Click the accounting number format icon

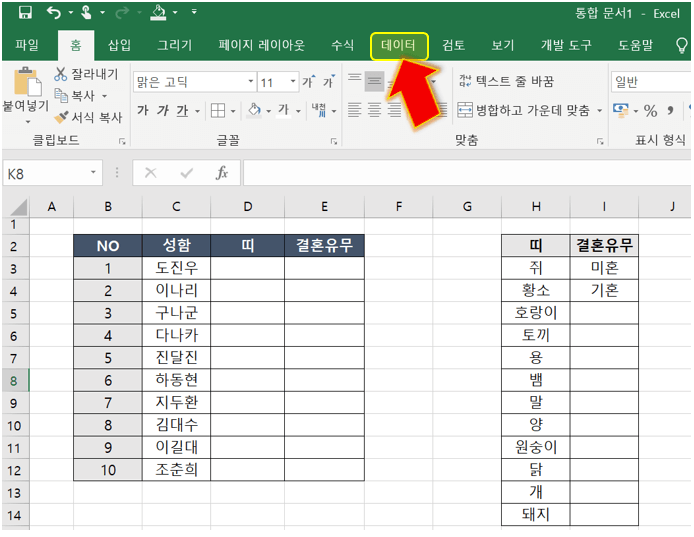[x=621, y=110]
